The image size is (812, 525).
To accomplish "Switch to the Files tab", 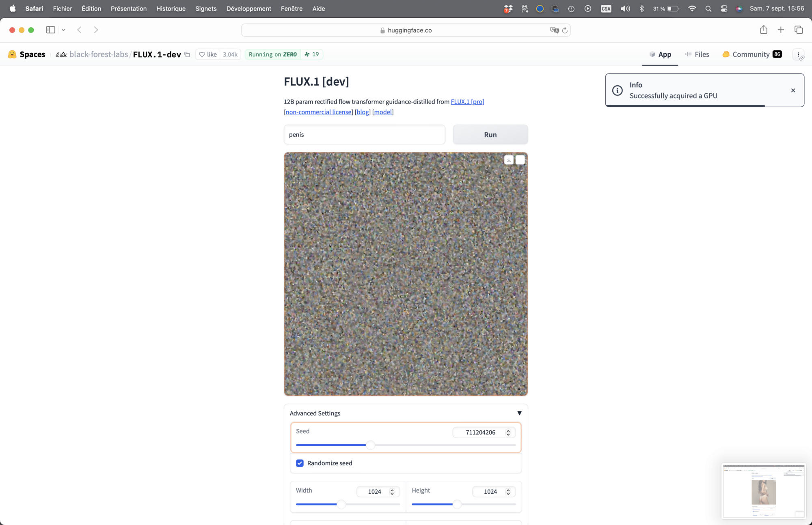I will click(x=697, y=54).
